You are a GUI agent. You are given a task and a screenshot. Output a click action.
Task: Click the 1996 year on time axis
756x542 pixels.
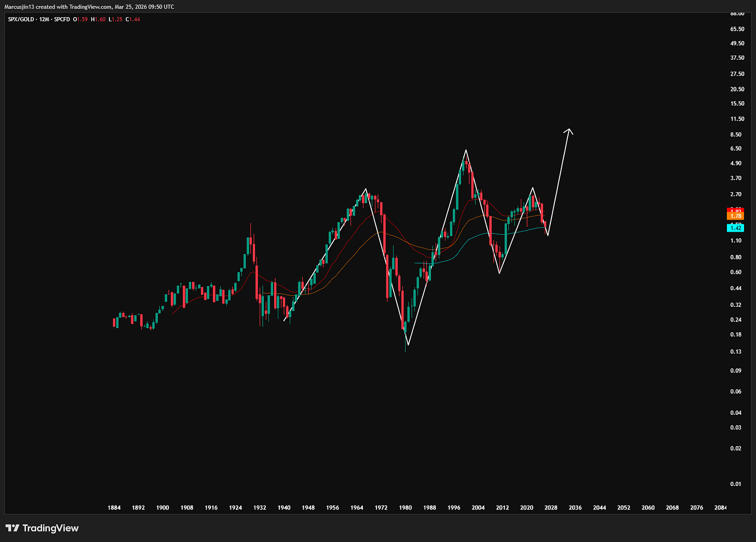click(454, 508)
